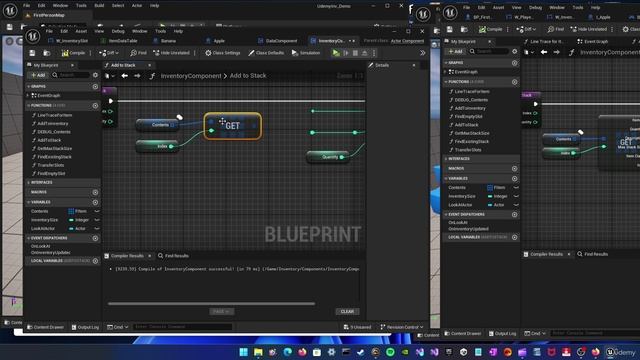Open Microsoft Edge from taskbar
640x360 pixels.
[288, 352]
